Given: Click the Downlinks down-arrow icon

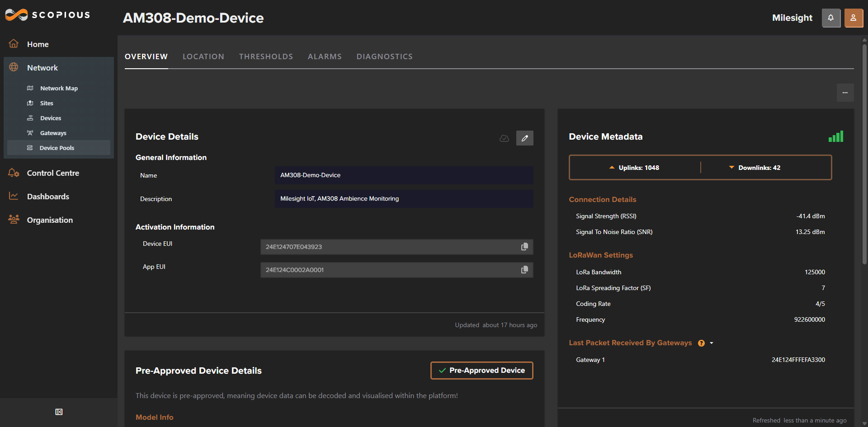Looking at the screenshot, I should coord(731,168).
